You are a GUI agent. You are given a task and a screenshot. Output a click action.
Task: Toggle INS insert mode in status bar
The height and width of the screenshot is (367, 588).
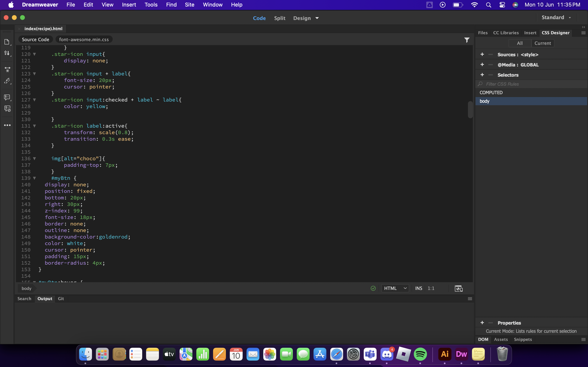coord(418,288)
